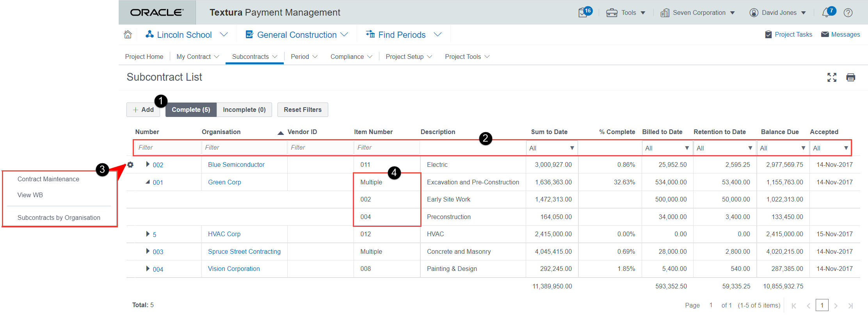Go to the previous page arrow
Viewport: 868px width, 336px height.
coord(808,306)
